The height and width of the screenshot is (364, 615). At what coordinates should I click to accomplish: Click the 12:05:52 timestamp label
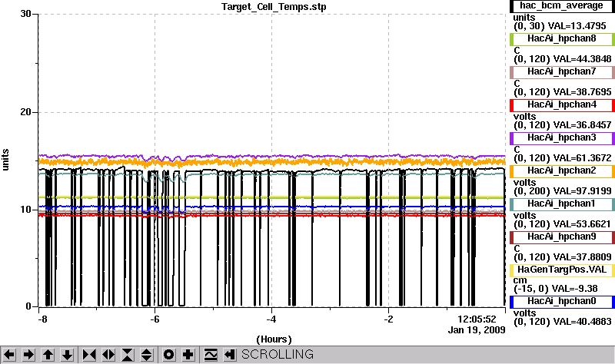tap(477, 319)
